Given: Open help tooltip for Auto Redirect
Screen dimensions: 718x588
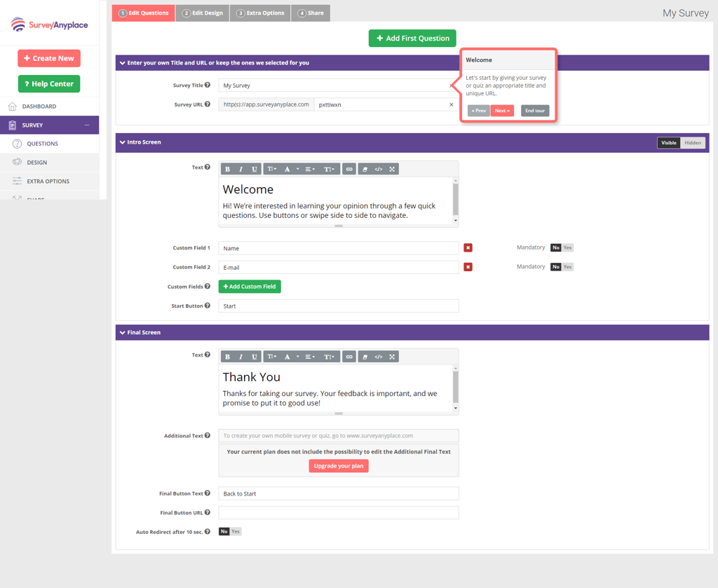Looking at the screenshot, I should tap(208, 532).
